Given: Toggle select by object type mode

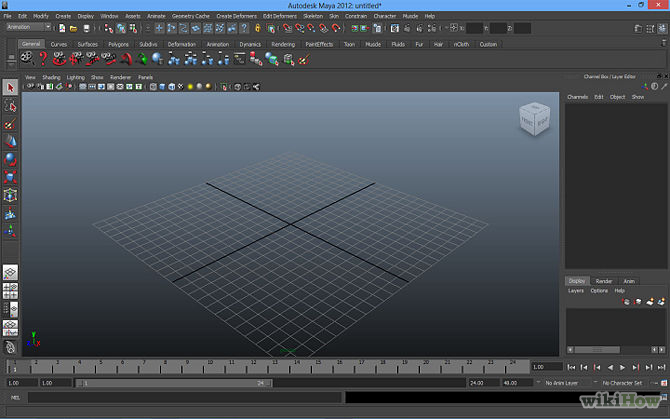Looking at the screenshot, I should (121, 29).
